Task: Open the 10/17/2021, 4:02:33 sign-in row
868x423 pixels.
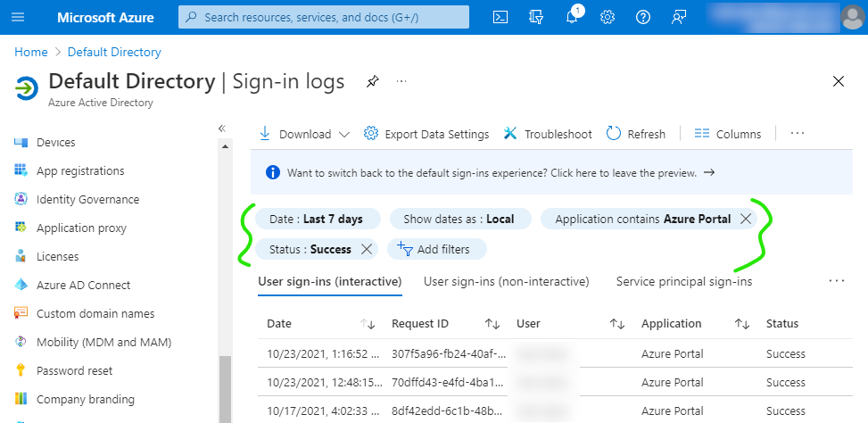Action: 555,411
